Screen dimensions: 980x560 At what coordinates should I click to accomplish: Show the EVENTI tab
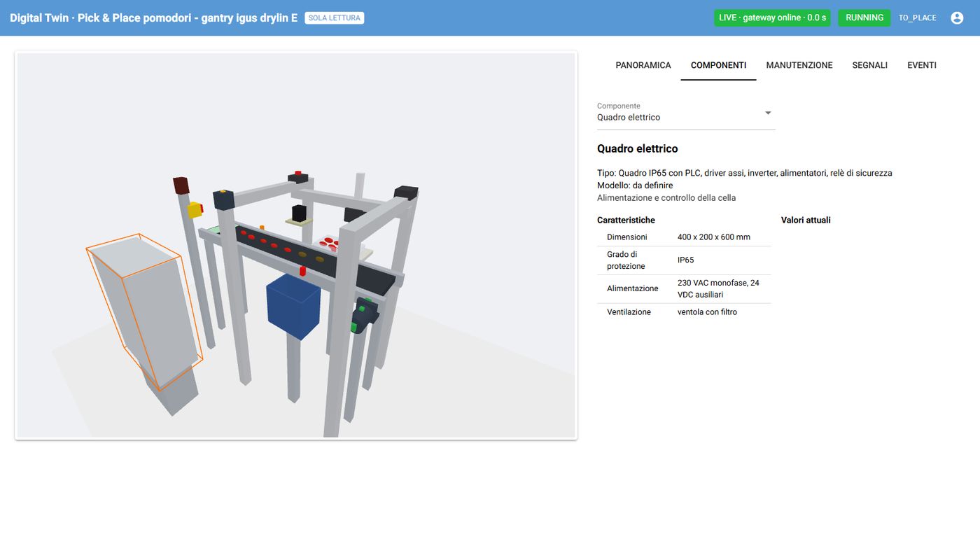click(x=922, y=65)
